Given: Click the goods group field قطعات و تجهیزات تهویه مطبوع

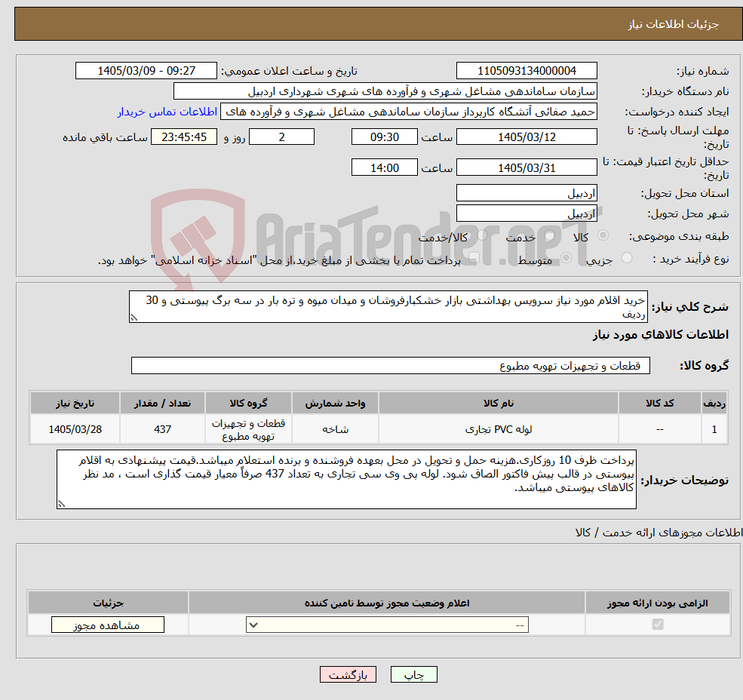Looking at the screenshot, I should click(391, 365).
